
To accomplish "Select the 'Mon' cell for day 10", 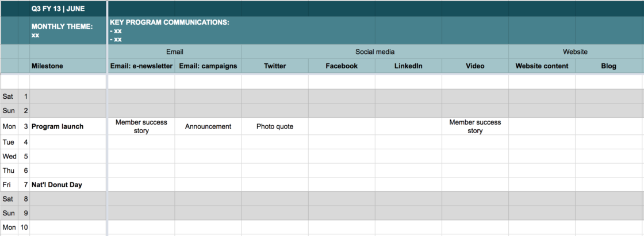I will pos(9,227).
